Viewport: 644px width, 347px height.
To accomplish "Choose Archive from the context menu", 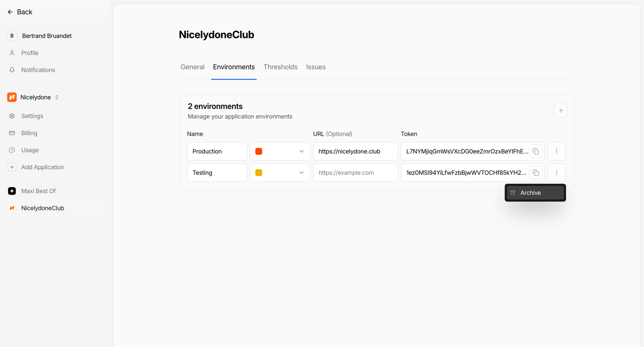I will (x=535, y=193).
